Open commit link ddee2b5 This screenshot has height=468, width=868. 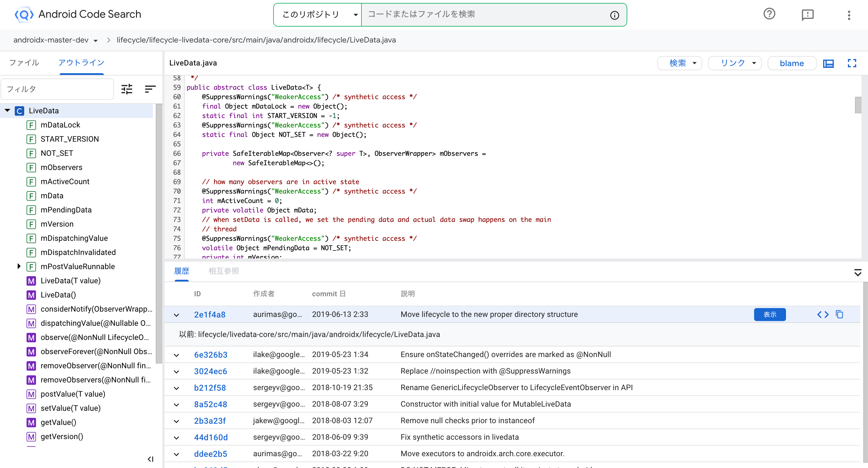pos(211,454)
